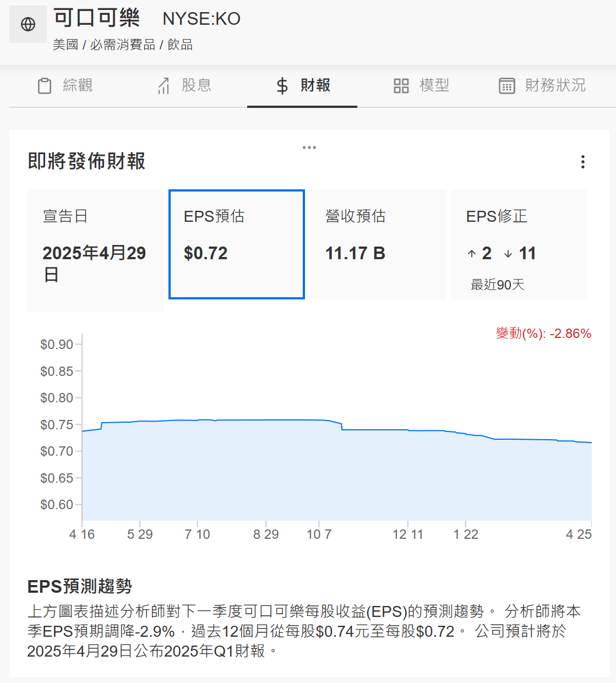Click the NYSE:KO ticker label

(201, 19)
